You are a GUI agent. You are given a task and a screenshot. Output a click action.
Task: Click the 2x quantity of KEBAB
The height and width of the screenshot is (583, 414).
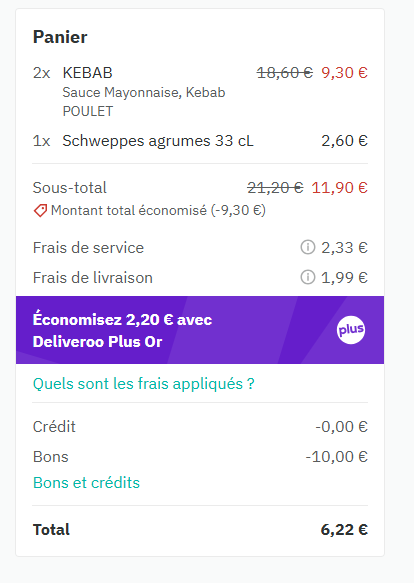click(x=41, y=73)
